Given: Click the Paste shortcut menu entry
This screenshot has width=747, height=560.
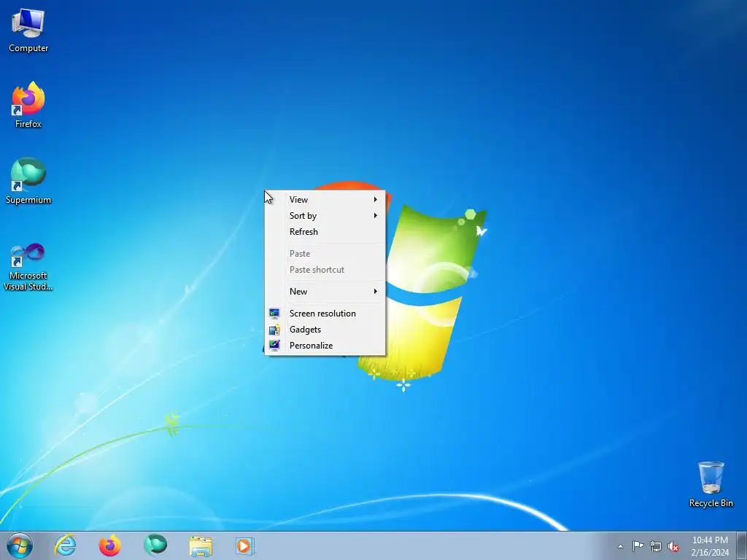Looking at the screenshot, I should [x=325, y=270].
